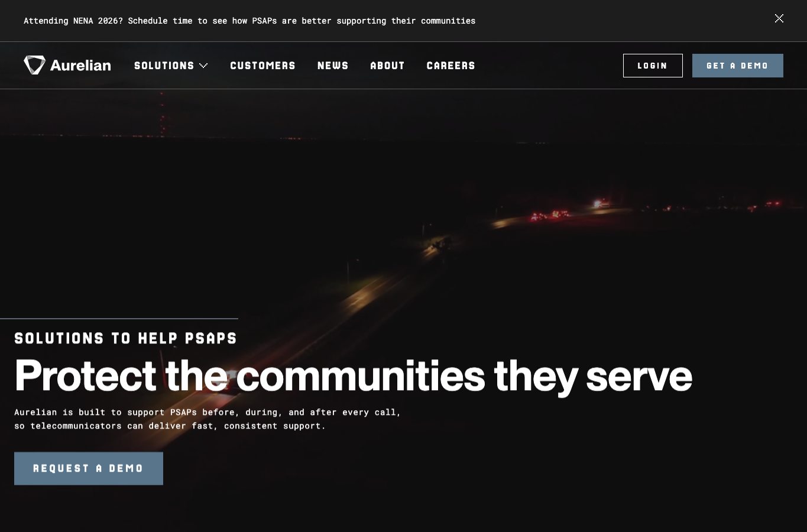Open the NENA 2026 schedule announcement link
The height and width of the screenshot is (532, 807).
tap(249, 21)
